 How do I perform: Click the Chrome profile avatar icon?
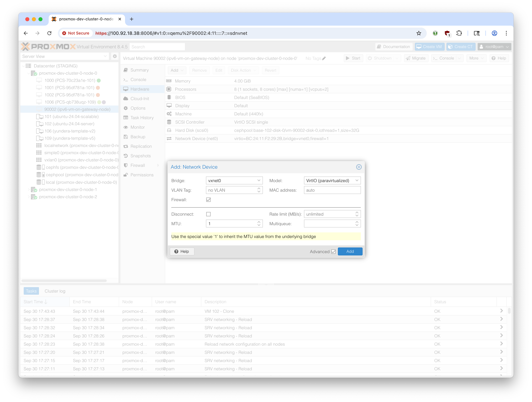coord(494,33)
